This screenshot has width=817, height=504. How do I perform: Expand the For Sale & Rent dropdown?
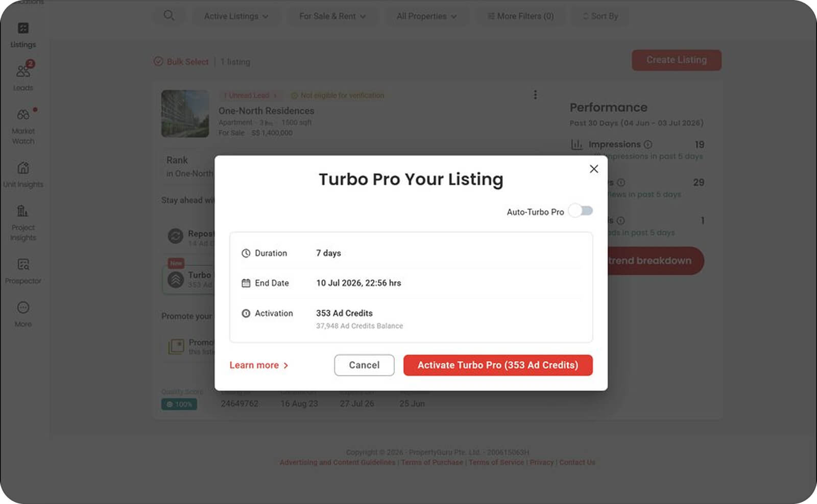click(332, 16)
